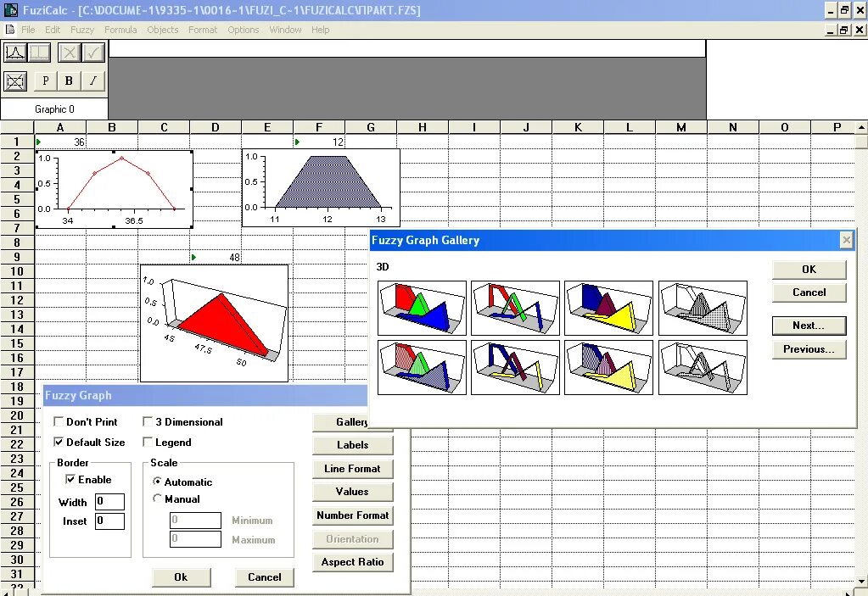Click Next... in the gallery dialog
The height and width of the screenshot is (596, 868).
pyautogui.click(x=809, y=326)
